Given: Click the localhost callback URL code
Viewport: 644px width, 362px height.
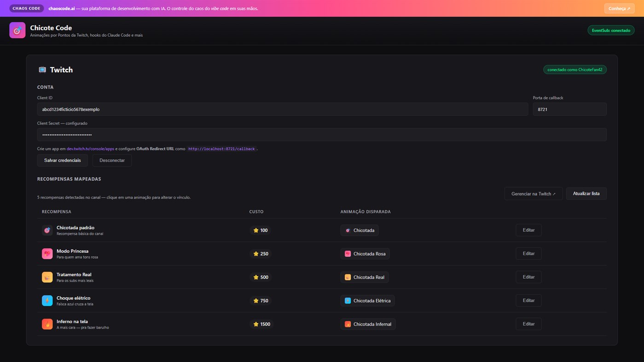Looking at the screenshot, I should click(x=221, y=149).
